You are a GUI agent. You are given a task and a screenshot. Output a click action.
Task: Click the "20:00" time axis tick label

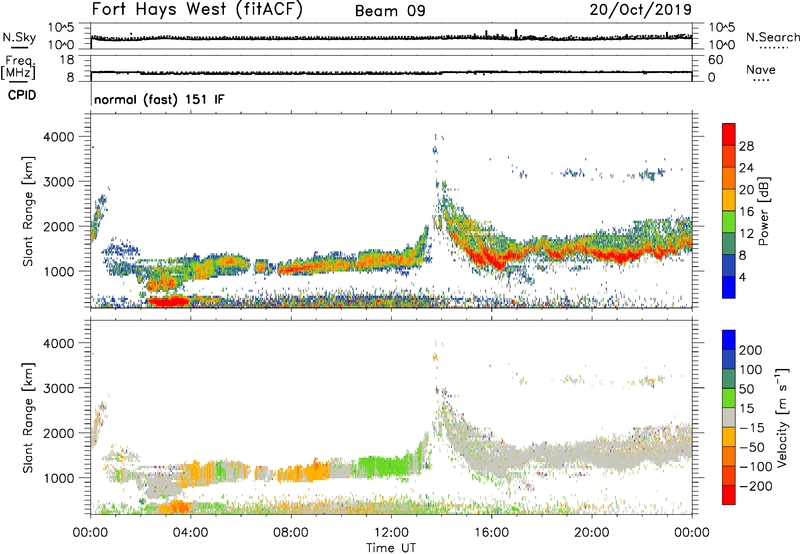point(592,533)
